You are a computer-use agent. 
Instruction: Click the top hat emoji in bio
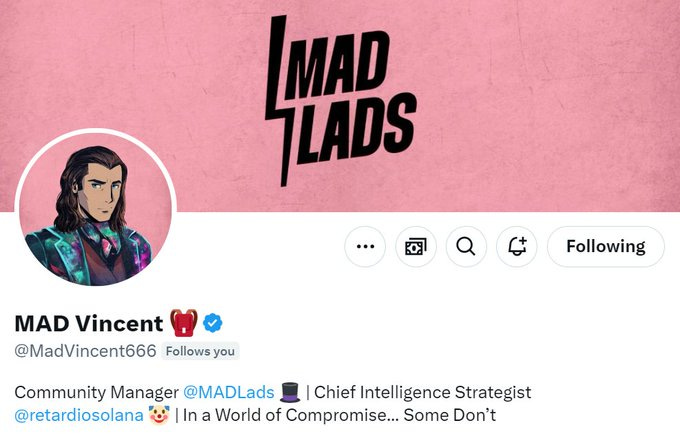coord(290,392)
